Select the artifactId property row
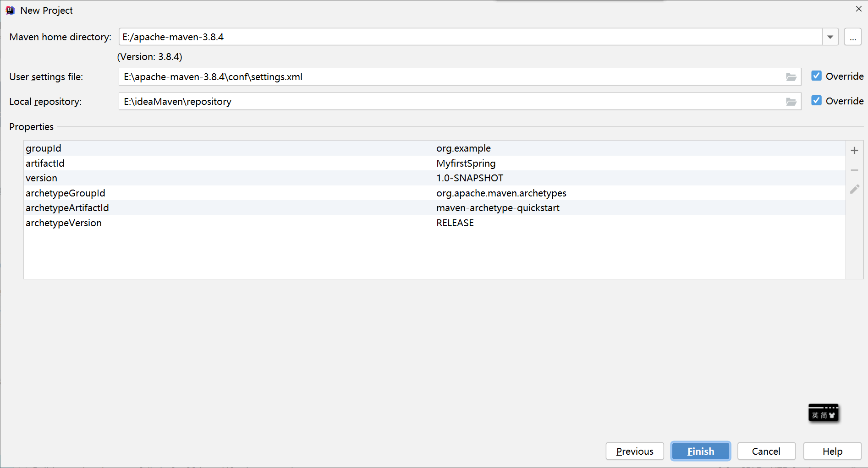The height and width of the screenshot is (468, 868). coord(434,163)
